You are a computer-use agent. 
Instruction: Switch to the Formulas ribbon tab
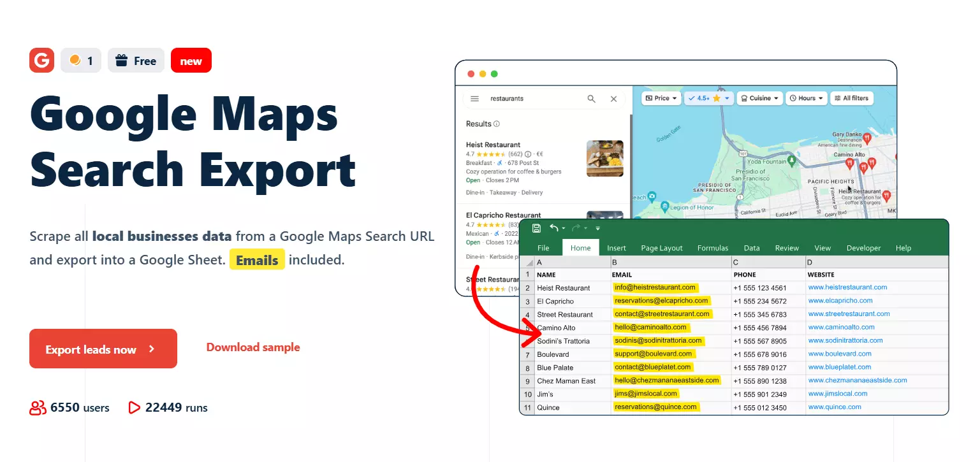tap(713, 248)
